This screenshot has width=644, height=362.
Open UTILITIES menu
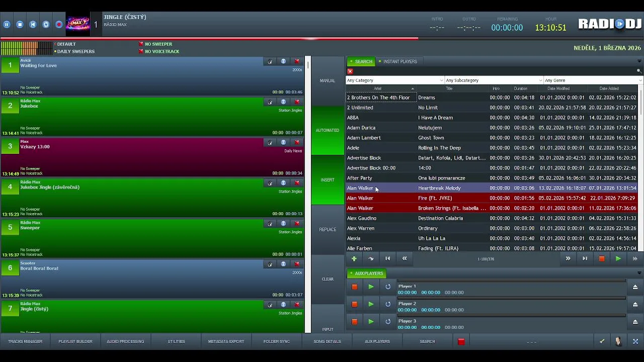click(176, 341)
